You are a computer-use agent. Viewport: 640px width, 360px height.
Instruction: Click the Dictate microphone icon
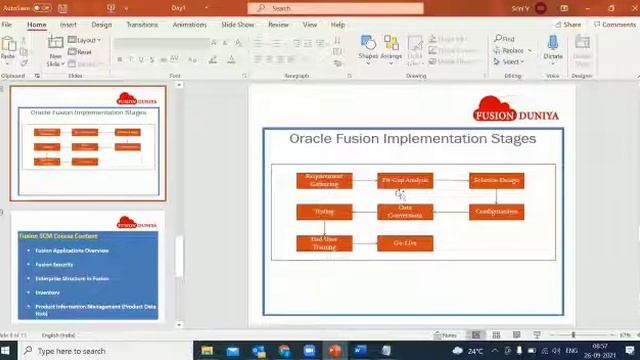coord(553,43)
